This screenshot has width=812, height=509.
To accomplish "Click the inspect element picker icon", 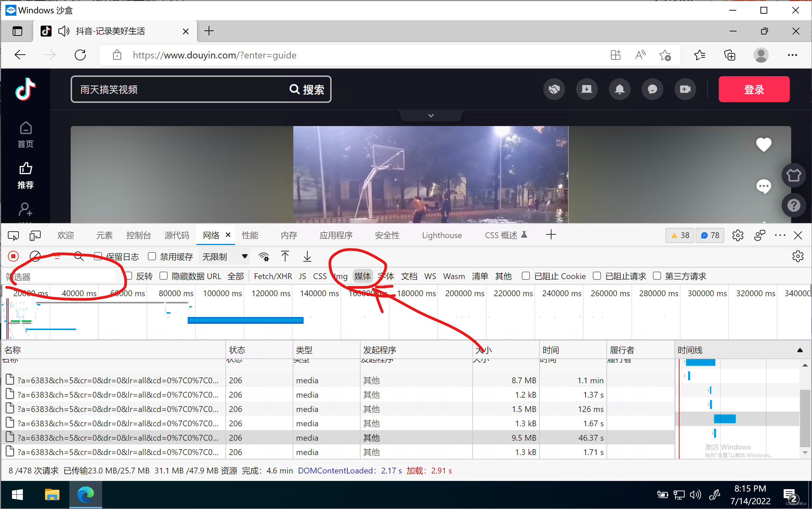I will point(13,235).
